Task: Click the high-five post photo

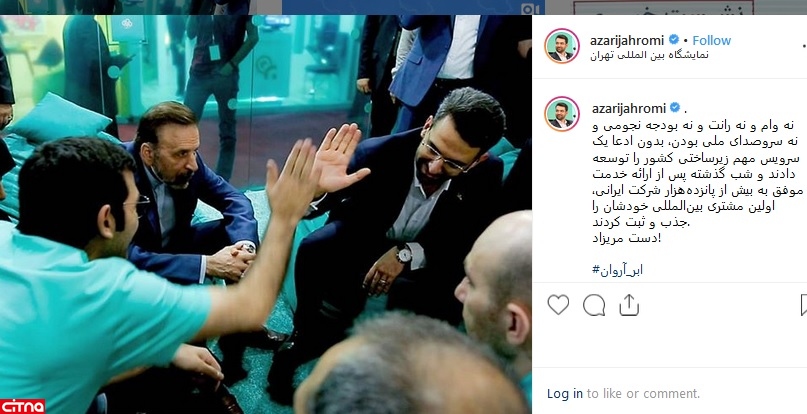Action: 266,214
